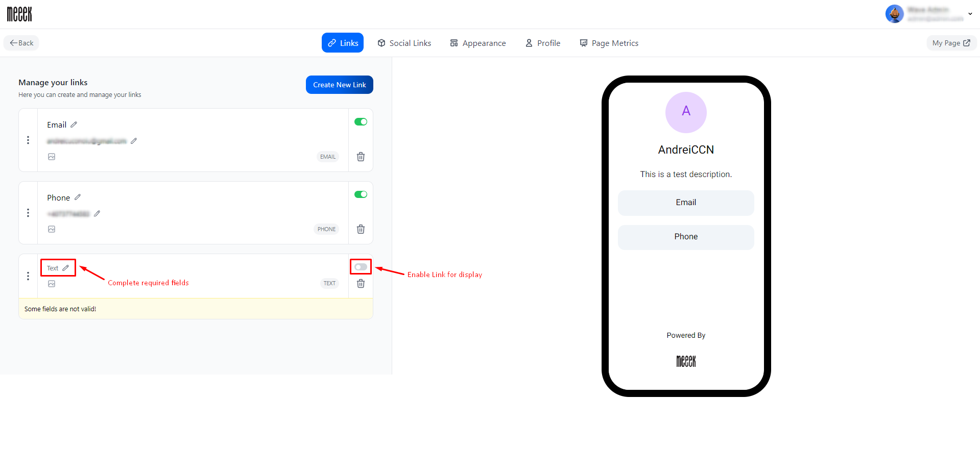Open the three-dot menu on the Email link
This screenshot has height=473, width=980.
28,140
